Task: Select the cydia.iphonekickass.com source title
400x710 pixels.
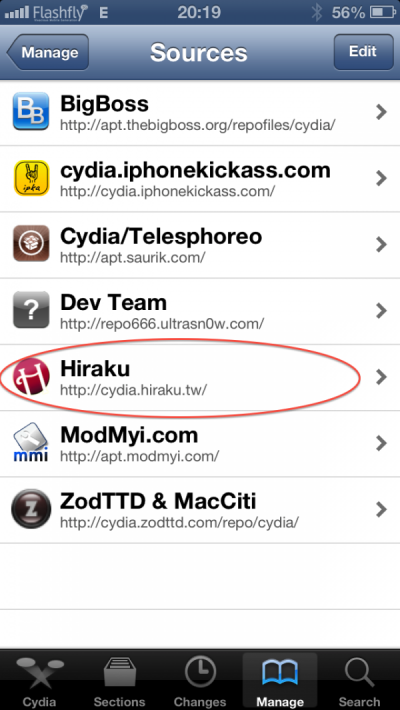Action: pos(195,171)
